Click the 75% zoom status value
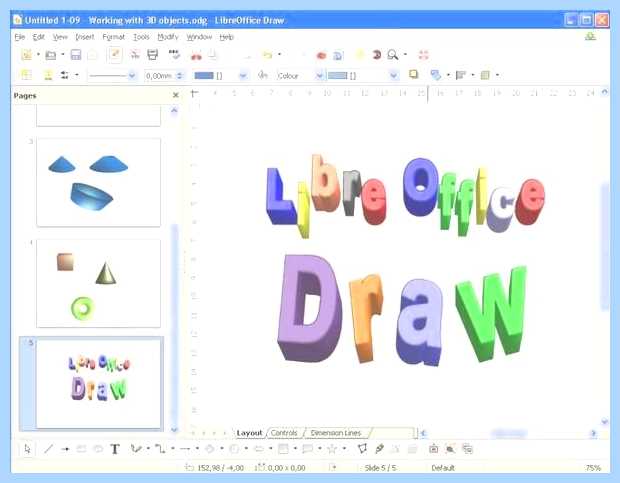This screenshot has width=620, height=483. (593, 468)
